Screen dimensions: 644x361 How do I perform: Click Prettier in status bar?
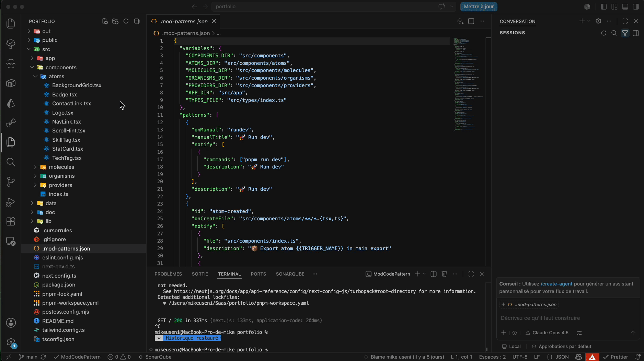[x=616, y=357]
